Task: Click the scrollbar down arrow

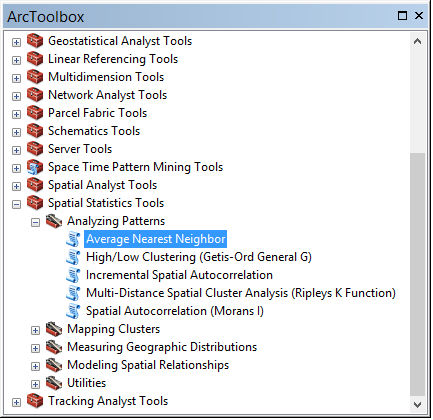Action: point(417,405)
